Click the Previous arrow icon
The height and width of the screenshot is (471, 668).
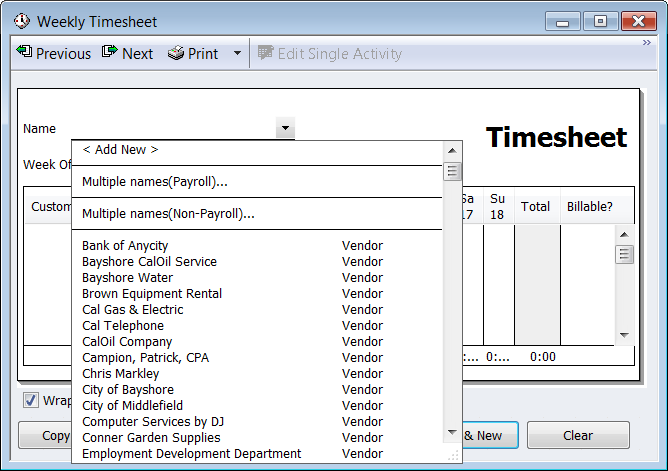24,53
